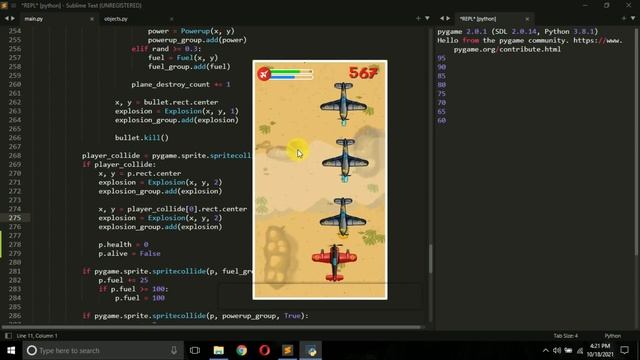This screenshot has height=360, width=640.
Task: Click battery icon in system tray
Action: (568, 350)
